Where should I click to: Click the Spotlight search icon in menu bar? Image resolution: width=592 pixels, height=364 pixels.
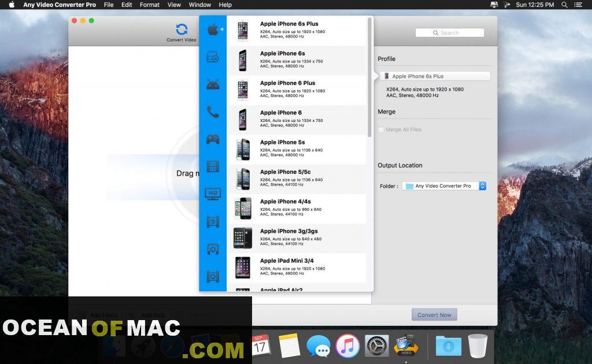coord(564,5)
